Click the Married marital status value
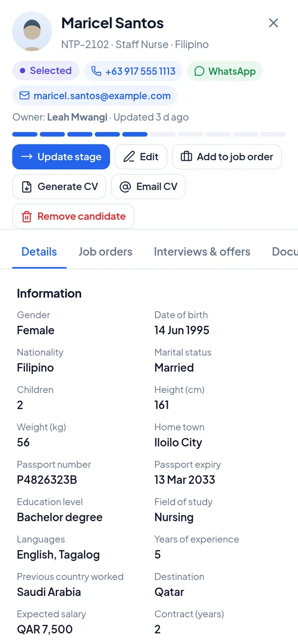 (x=174, y=368)
